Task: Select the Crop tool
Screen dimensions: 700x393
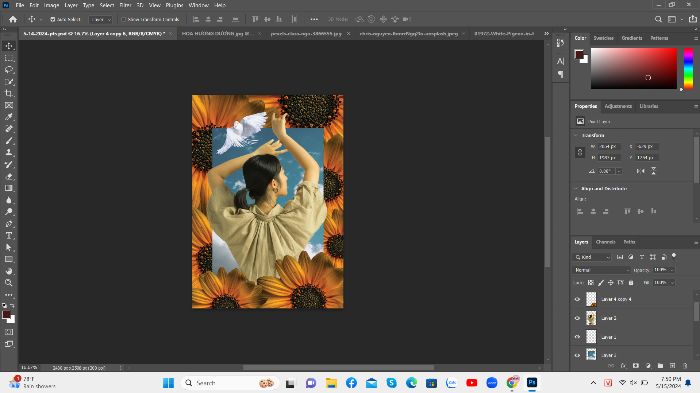Action: (9, 93)
